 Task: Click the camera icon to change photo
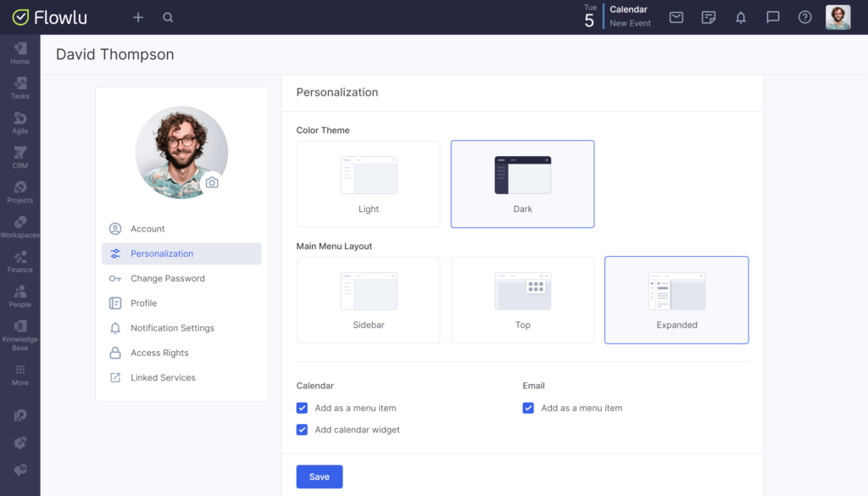212,182
